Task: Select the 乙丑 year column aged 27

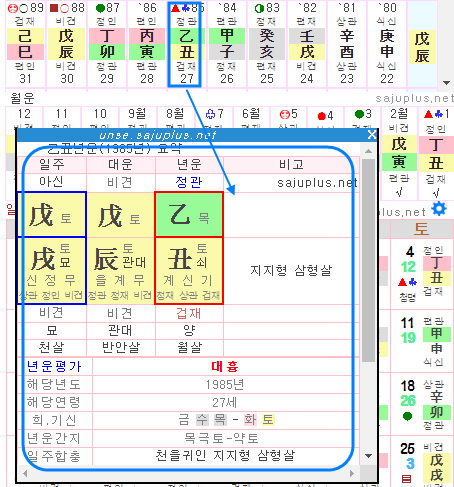Action: [x=185, y=44]
